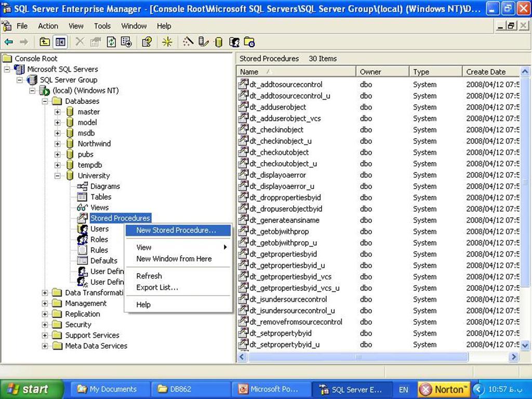Click the Up One Level toolbar icon
The image size is (532, 399).
[x=45, y=42]
